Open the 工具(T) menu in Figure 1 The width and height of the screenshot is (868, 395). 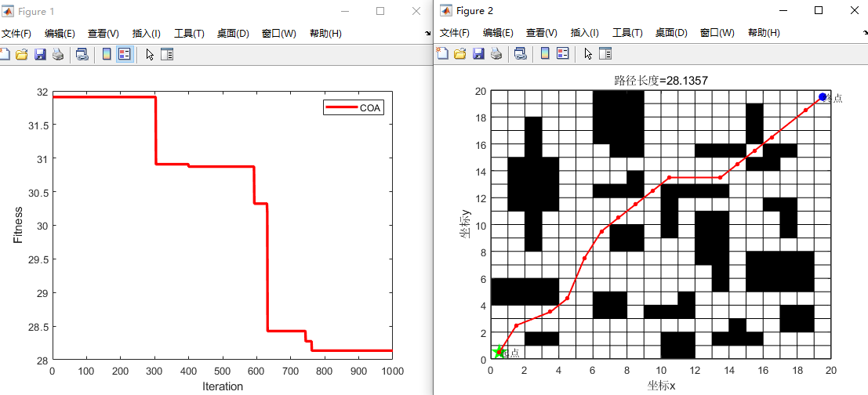point(189,34)
